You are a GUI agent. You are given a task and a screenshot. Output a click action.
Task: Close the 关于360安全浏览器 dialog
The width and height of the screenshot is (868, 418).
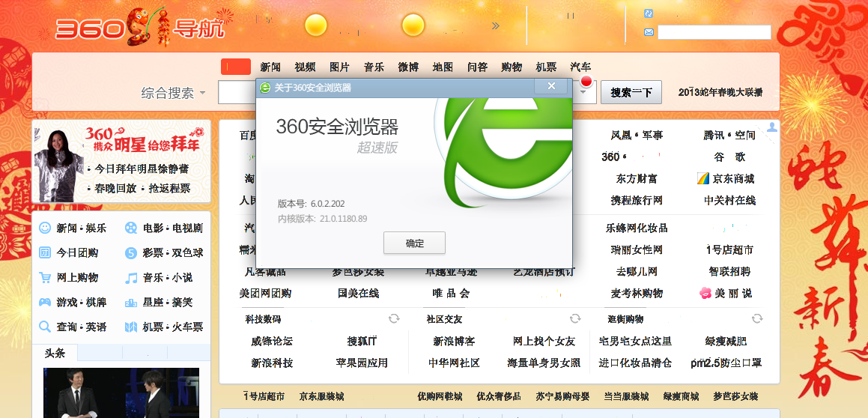tap(550, 86)
